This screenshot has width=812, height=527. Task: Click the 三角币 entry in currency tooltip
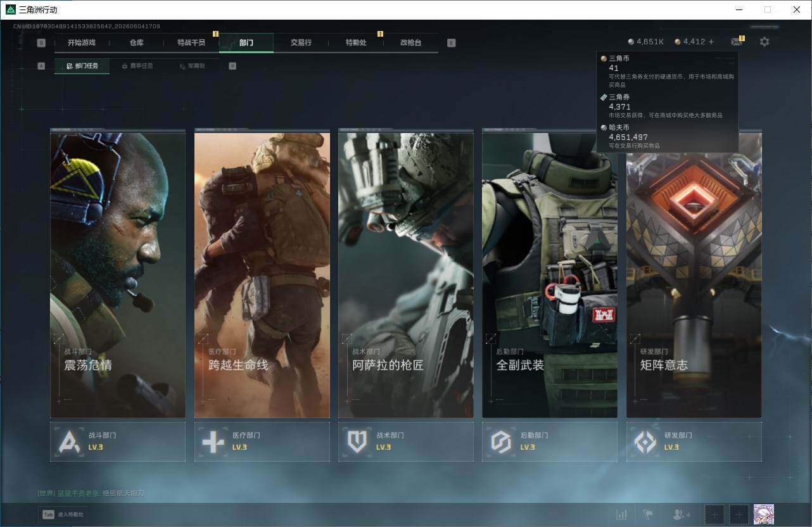tap(668, 71)
